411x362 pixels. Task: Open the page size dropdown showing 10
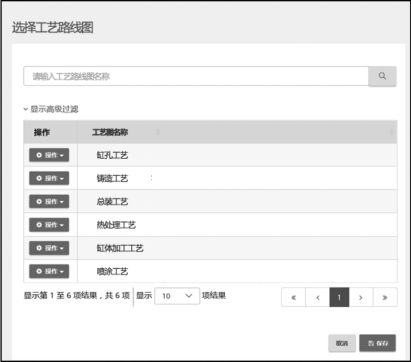177,296
